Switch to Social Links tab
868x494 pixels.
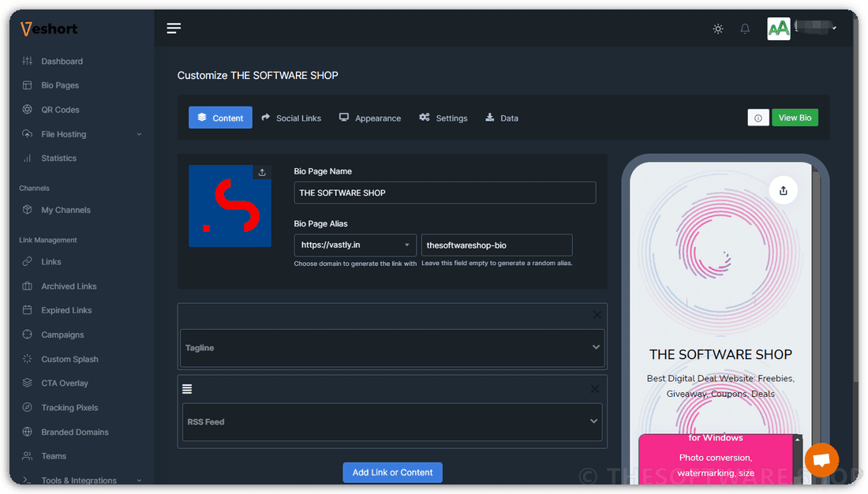(291, 118)
